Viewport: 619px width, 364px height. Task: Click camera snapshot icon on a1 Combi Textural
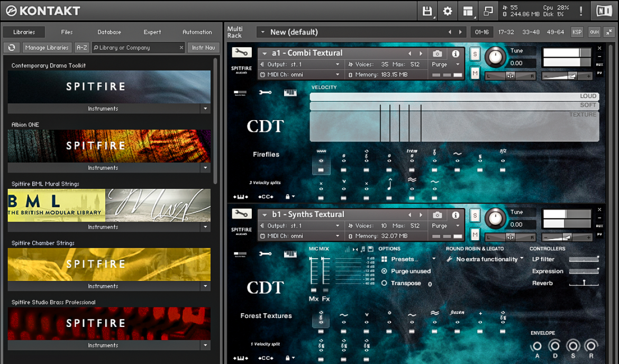pos(437,53)
